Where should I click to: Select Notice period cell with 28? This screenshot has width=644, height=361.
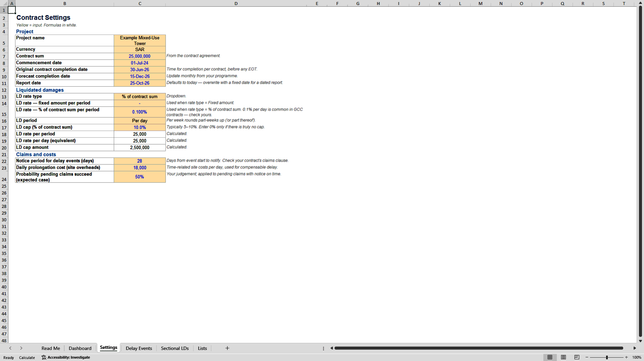[x=140, y=161]
